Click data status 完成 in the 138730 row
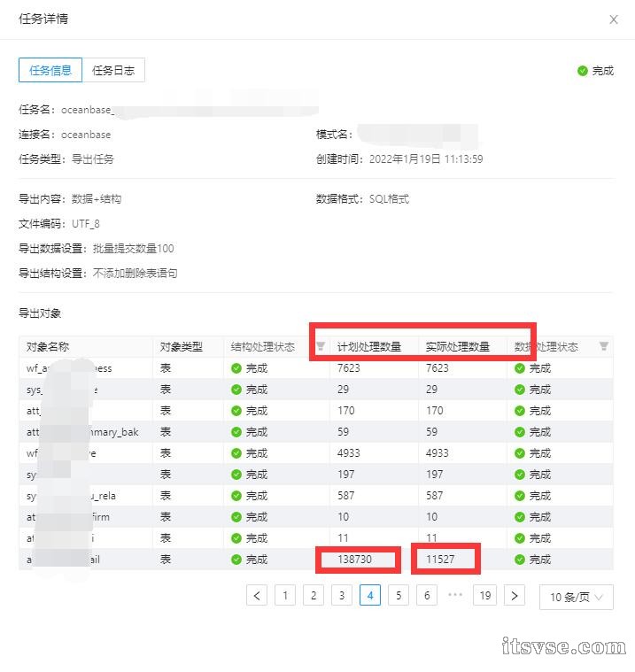The width and height of the screenshot is (635, 672). pos(532,560)
